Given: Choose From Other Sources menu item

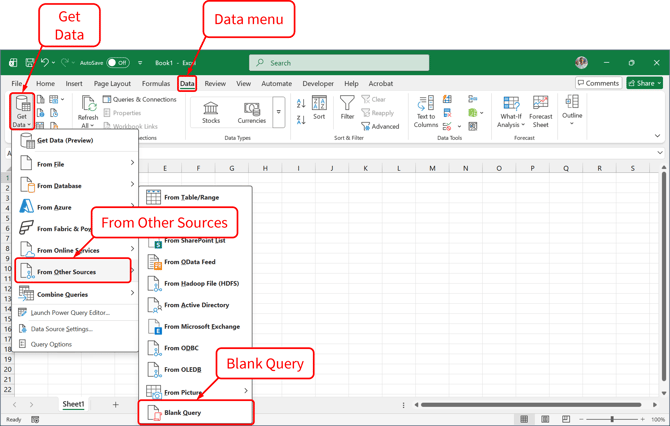Looking at the screenshot, I should tap(73, 271).
